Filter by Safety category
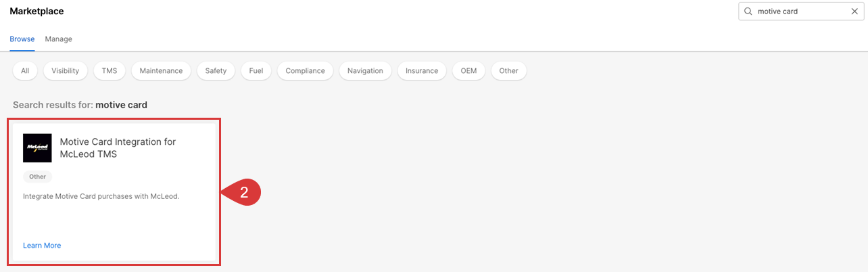 coord(216,70)
